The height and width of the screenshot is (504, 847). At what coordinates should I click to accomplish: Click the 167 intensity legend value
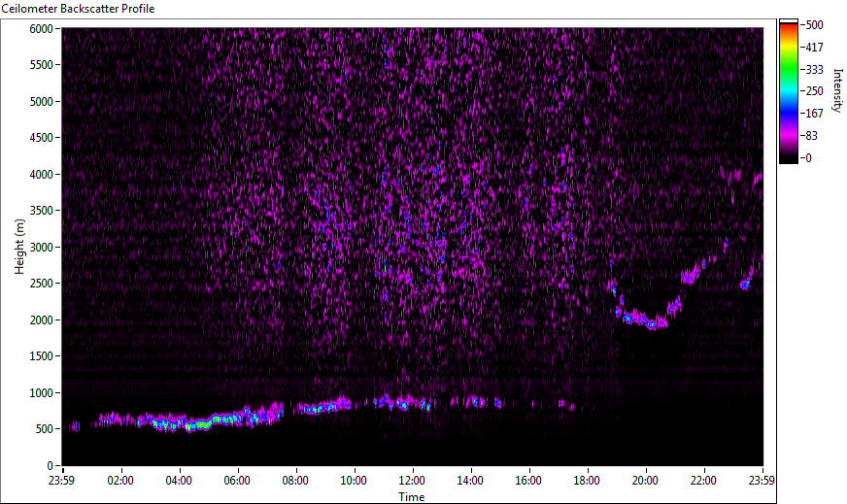(814, 114)
